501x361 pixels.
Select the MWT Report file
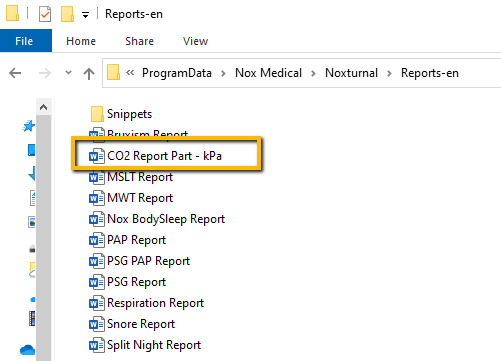[x=140, y=198]
